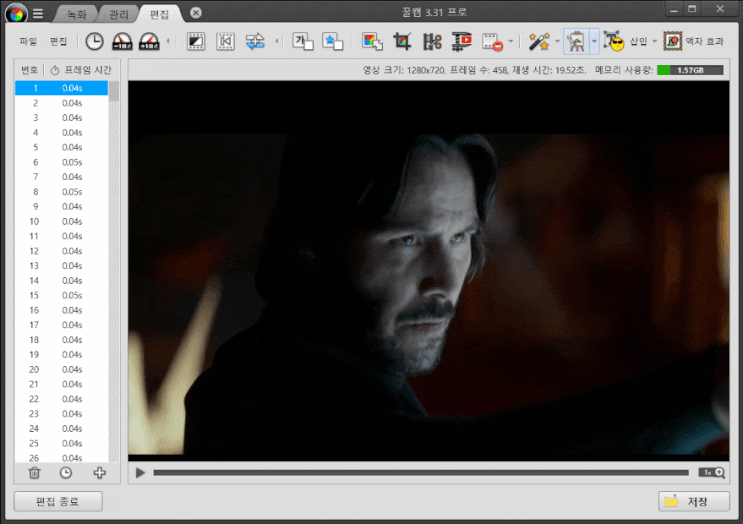This screenshot has width=743, height=524.
Task: Increase speed with the +10% gauge icon
Action: tap(149, 42)
